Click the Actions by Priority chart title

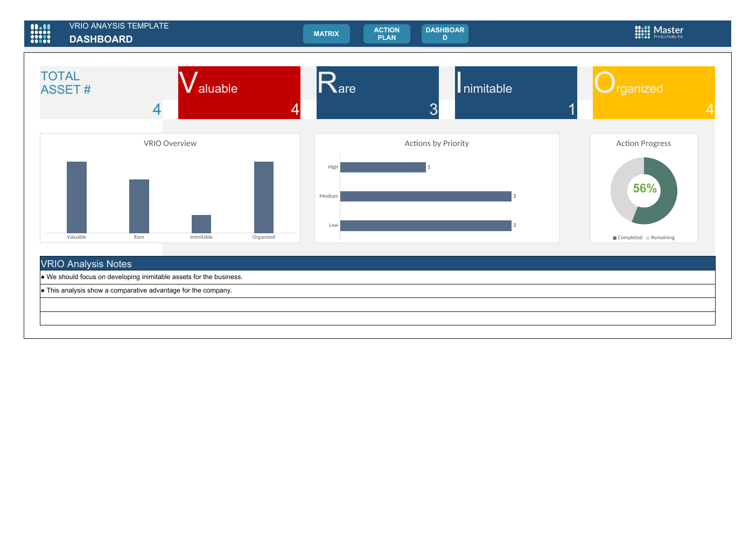pos(437,143)
